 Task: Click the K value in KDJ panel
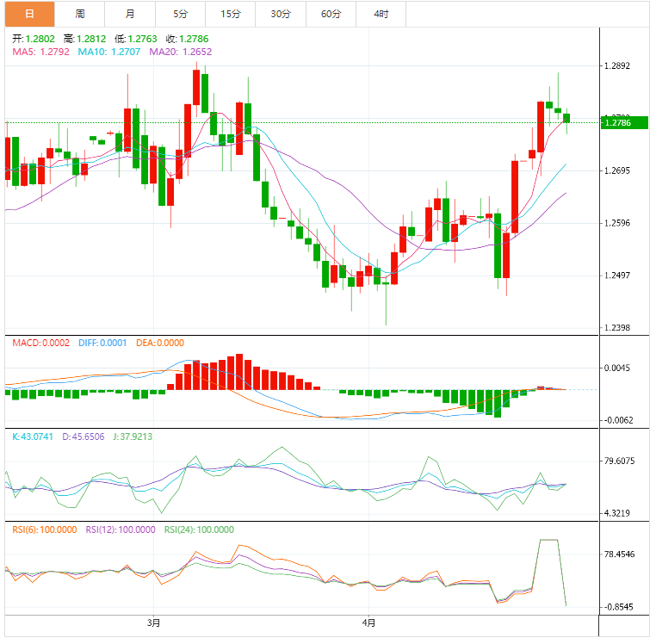click(x=33, y=437)
